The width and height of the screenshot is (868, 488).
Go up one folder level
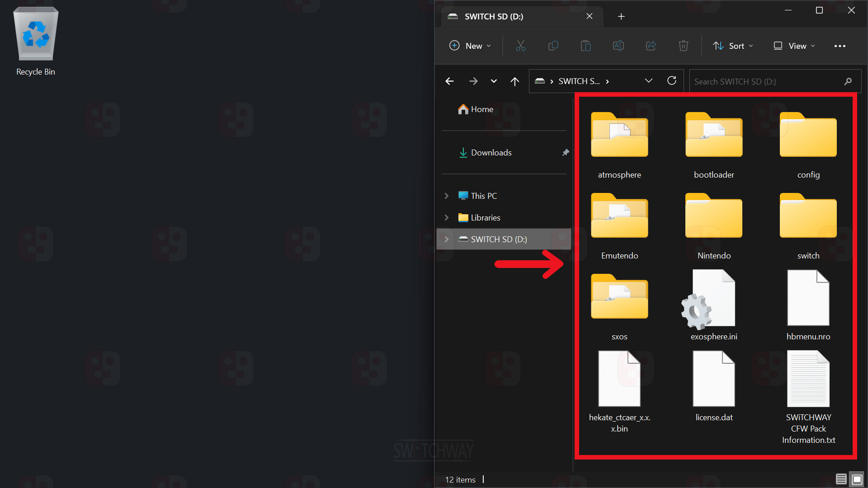tap(515, 81)
